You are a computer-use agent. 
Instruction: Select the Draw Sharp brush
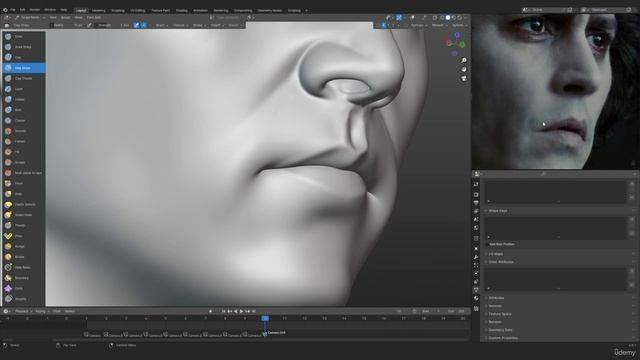click(23, 47)
